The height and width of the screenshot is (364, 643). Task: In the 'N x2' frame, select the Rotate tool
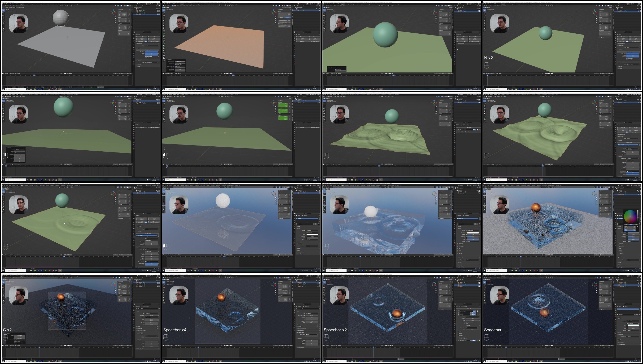pyautogui.click(x=484, y=18)
